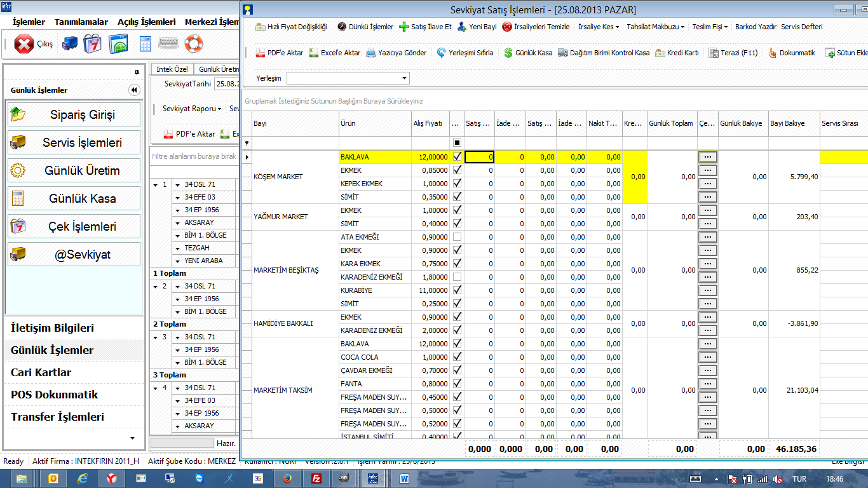
Task: Enable the ATA EKMEĞİ row checkbox
Action: pyautogui.click(x=456, y=237)
